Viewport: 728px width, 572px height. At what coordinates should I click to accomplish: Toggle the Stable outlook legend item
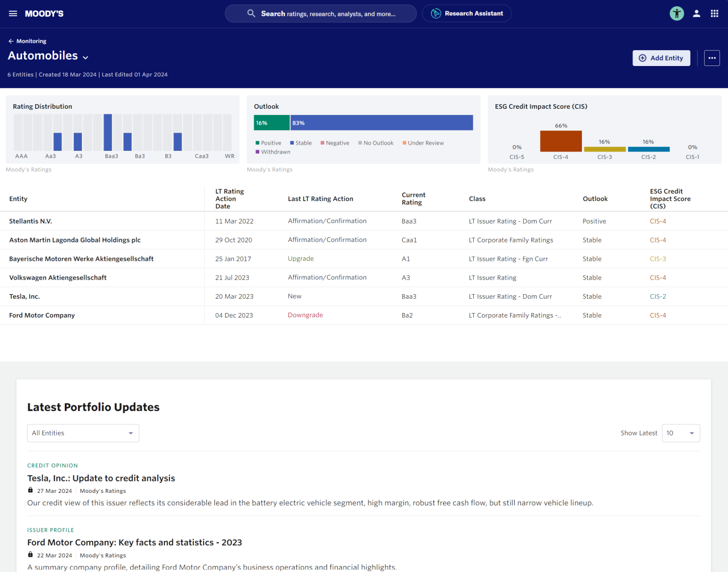tap(301, 143)
